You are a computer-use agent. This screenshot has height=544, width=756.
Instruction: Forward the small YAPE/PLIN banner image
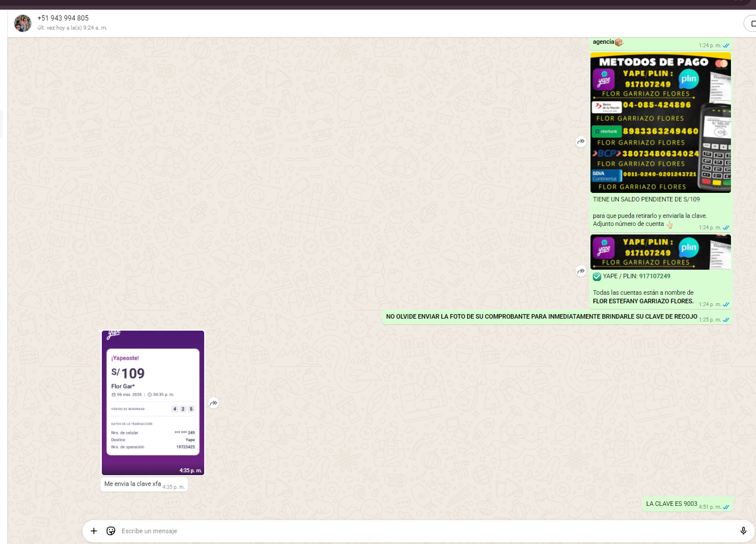tap(581, 271)
